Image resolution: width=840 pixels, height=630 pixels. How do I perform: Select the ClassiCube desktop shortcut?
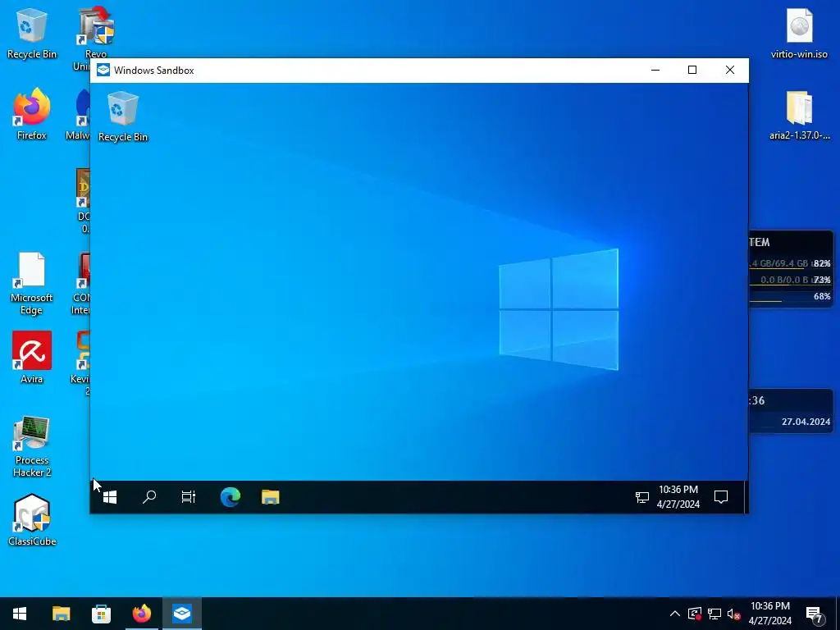point(32,520)
